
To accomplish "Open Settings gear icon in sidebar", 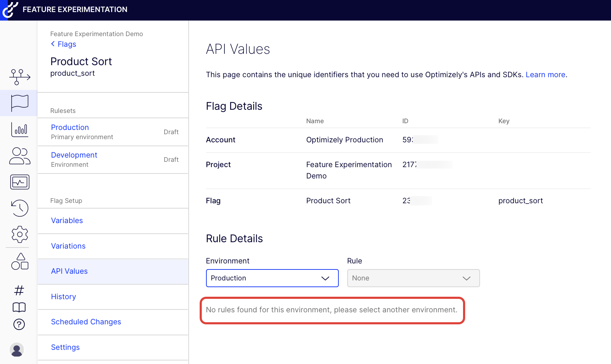I will (19, 234).
